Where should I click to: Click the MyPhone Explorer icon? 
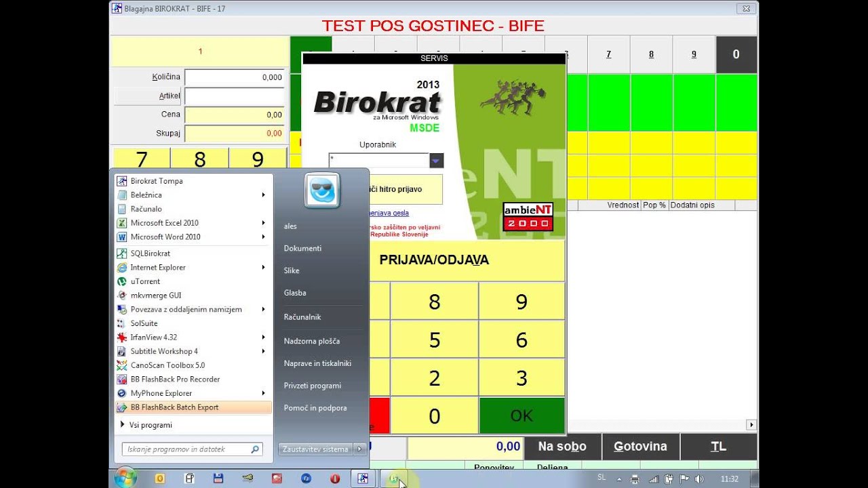(122, 393)
